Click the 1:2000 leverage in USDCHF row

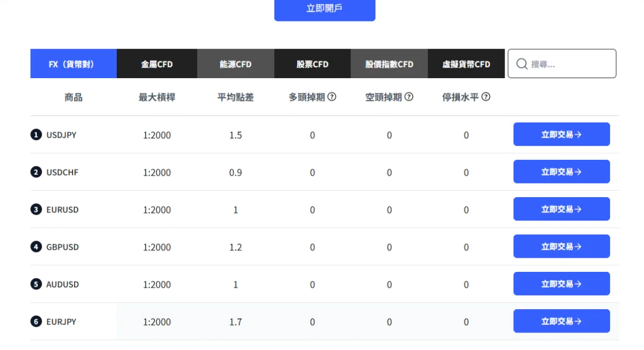[x=157, y=172]
